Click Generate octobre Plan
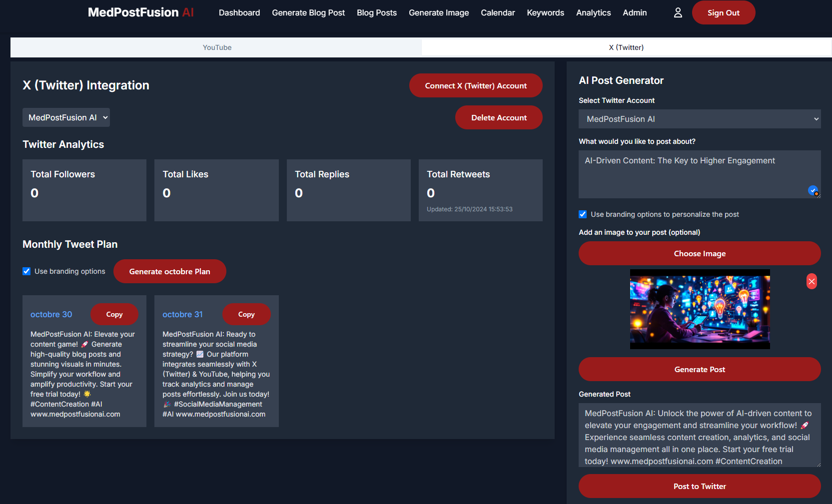The image size is (832, 504). [170, 271]
